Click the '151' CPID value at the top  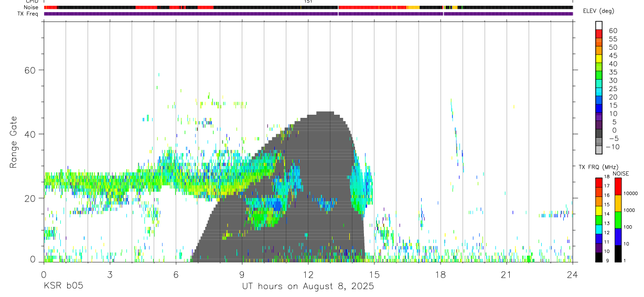click(x=308, y=2)
